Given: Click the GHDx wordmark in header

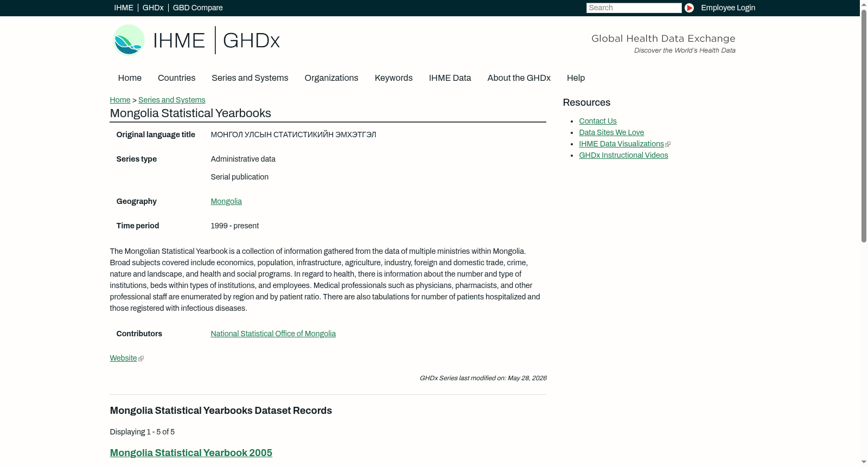Looking at the screenshot, I should tap(251, 41).
